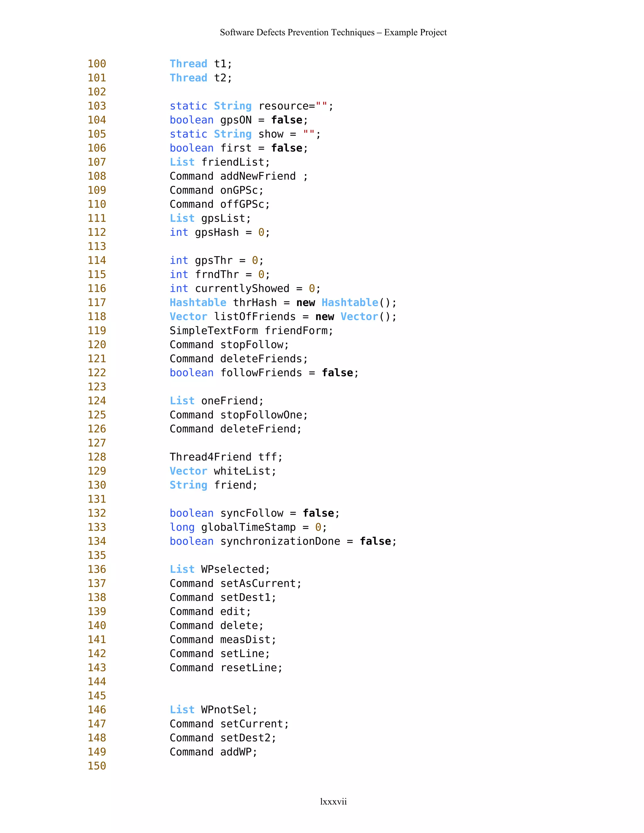Image resolution: width=644 pixels, height=833 pixels.
Task: Click 'Vector listOfFriends' declaration
Action: coord(283,317)
